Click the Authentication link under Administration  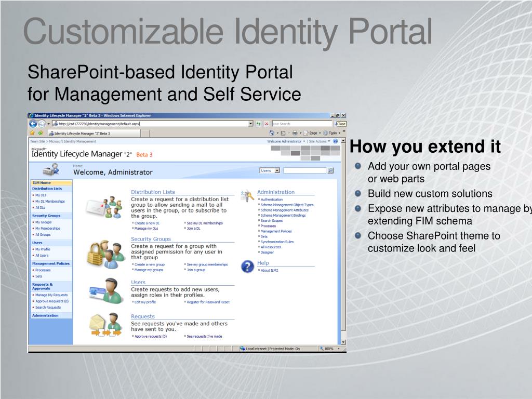point(271,200)
